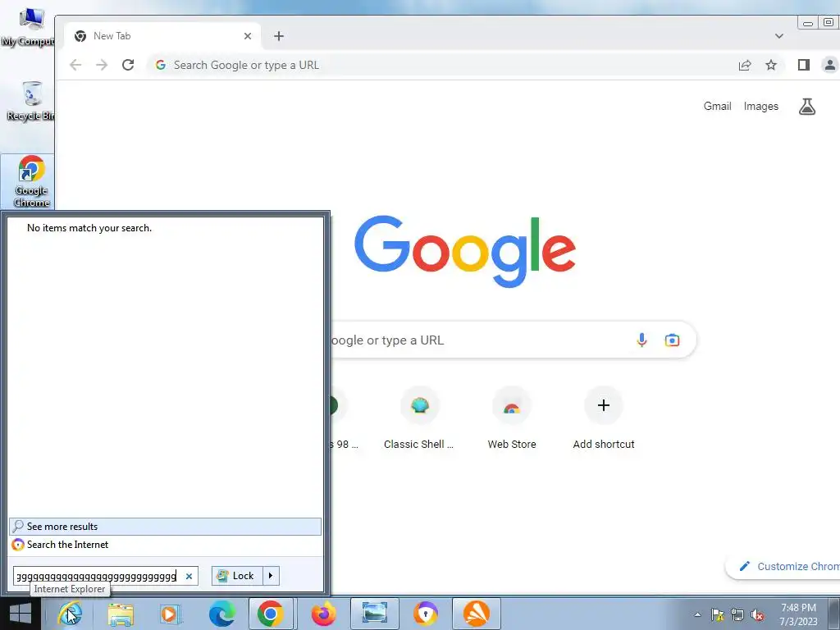Launch Internet Explorer from the taskbar
Screen dimensions: 840x630
(x=71, y=614)
